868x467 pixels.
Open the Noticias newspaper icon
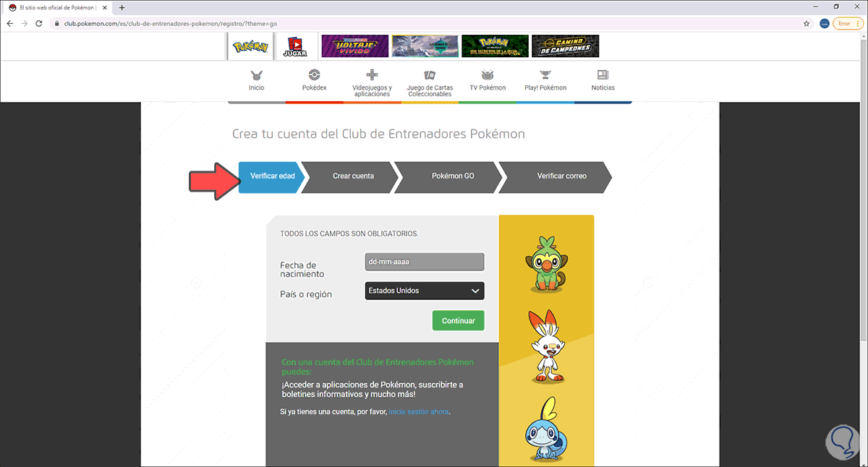[603, 74]
